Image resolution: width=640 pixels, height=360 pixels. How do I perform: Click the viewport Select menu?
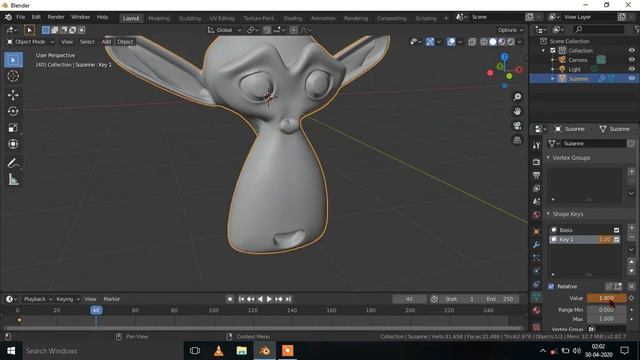87,42
